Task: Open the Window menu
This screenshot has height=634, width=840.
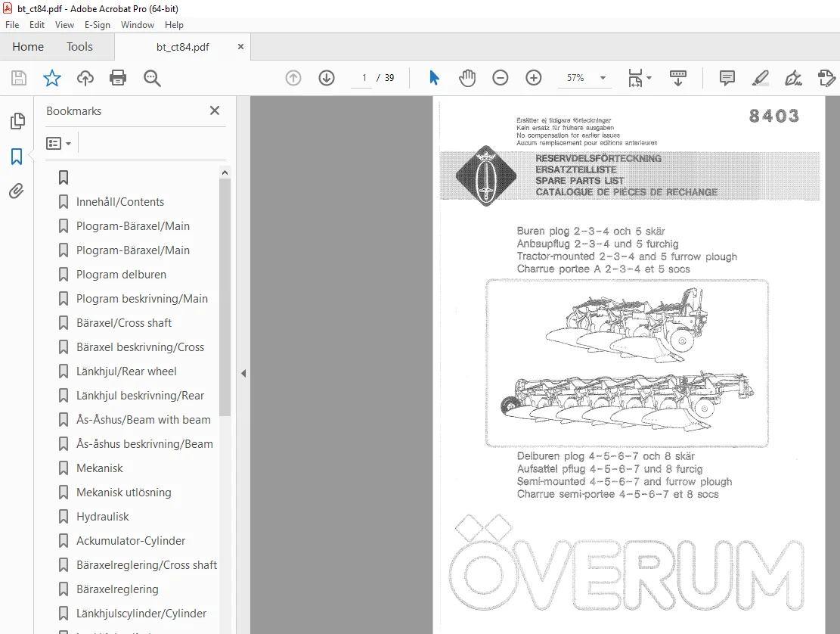Action: point(137,25)
